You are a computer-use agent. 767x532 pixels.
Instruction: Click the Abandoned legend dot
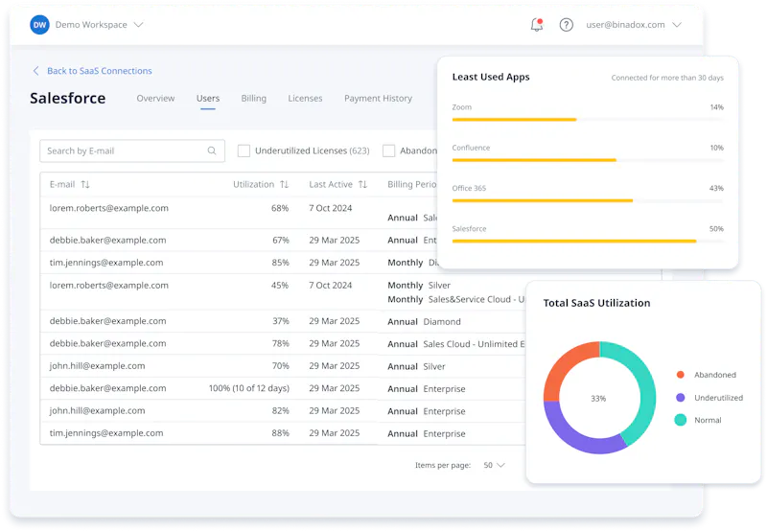coord(680,375)
